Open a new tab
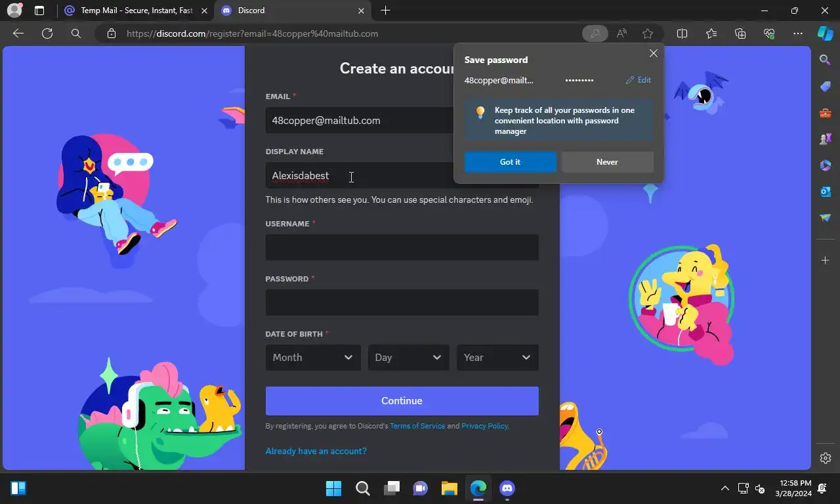Image resolution: width=840 pixels, height=504 pixels. click(385, 10)
